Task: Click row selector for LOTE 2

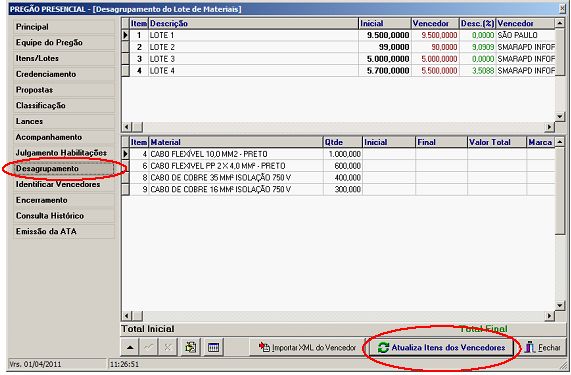Action: point(126,47)
